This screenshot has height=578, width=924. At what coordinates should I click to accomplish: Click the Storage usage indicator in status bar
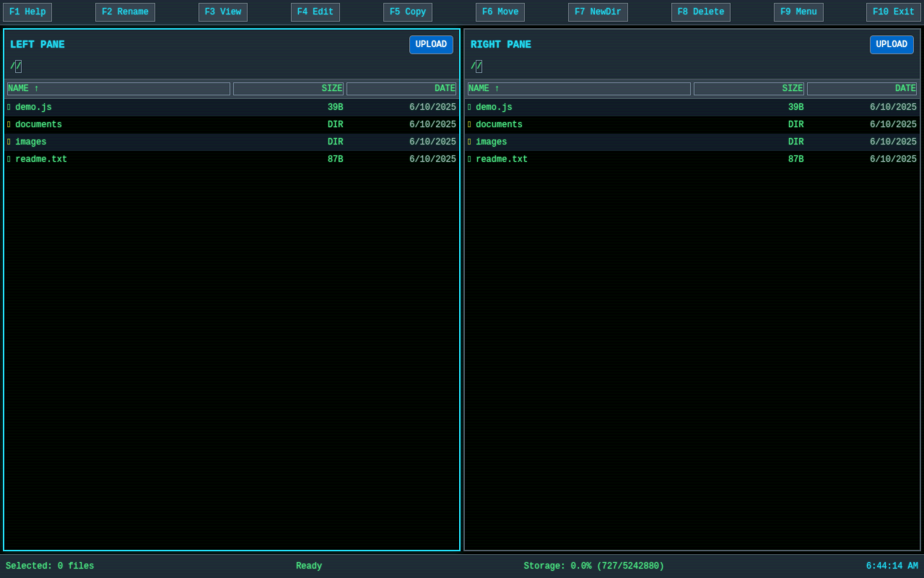click(x=593, y=566)
